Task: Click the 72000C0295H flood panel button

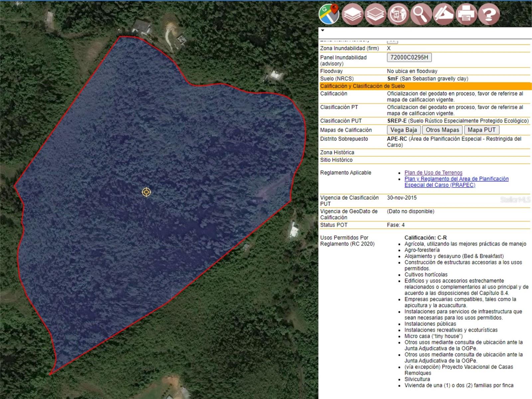Action: pos(409,58)
